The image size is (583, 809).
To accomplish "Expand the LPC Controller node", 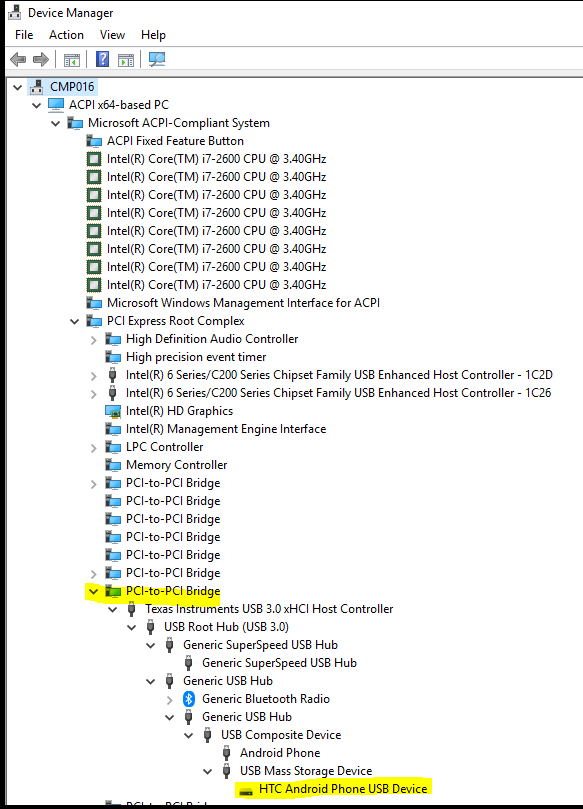I will (93, 447).
